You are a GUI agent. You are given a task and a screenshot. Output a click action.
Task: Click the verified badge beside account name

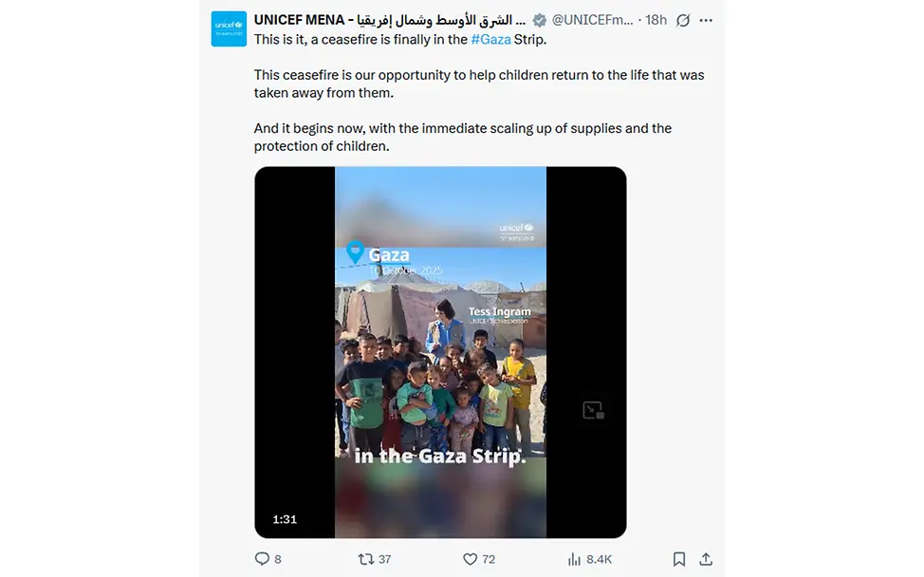[x=539, y=20]
